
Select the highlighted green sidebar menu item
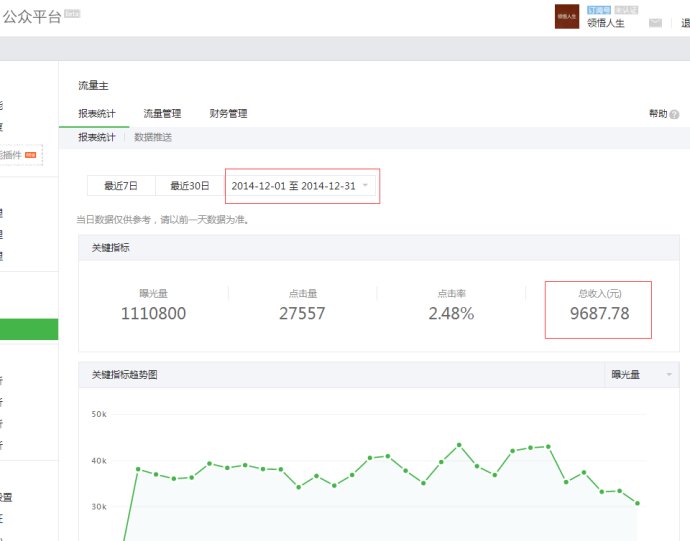[29, 329]
